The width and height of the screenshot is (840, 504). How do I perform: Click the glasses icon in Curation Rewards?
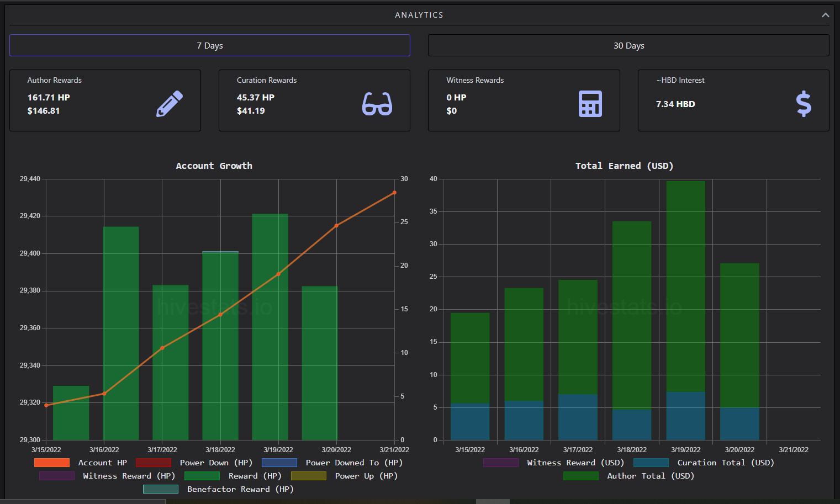click(377, 104)
